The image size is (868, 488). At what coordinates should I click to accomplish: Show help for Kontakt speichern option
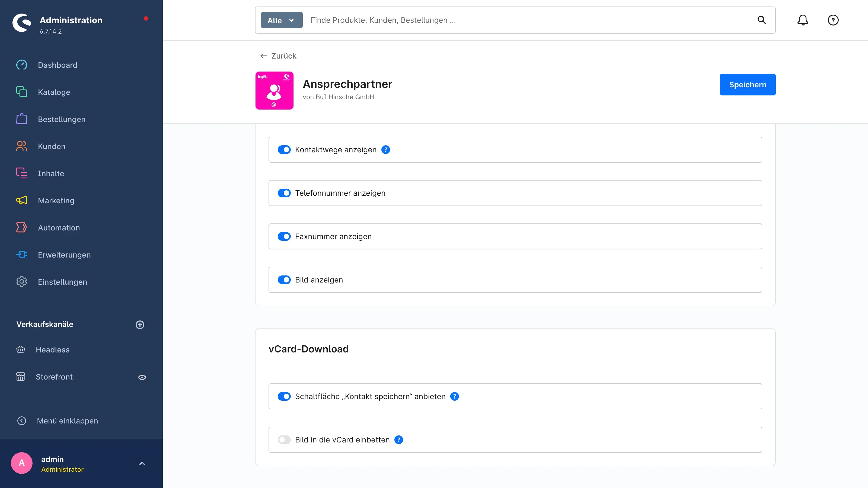point(455,396)
